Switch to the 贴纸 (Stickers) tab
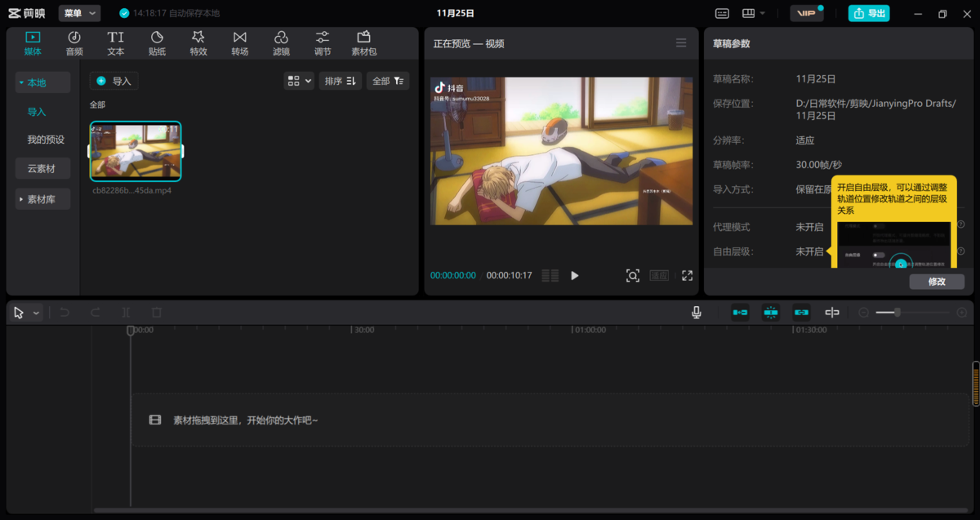The height and width of the screenshot is (520, 980). click(x=157, y=43)
